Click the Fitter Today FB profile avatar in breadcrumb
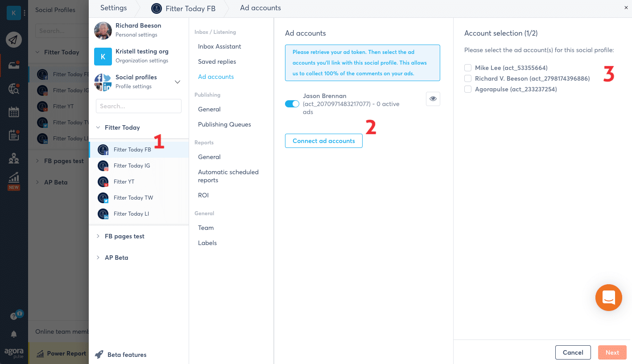The height and width of the screenshot is (364, 632). tap(157, 8)
